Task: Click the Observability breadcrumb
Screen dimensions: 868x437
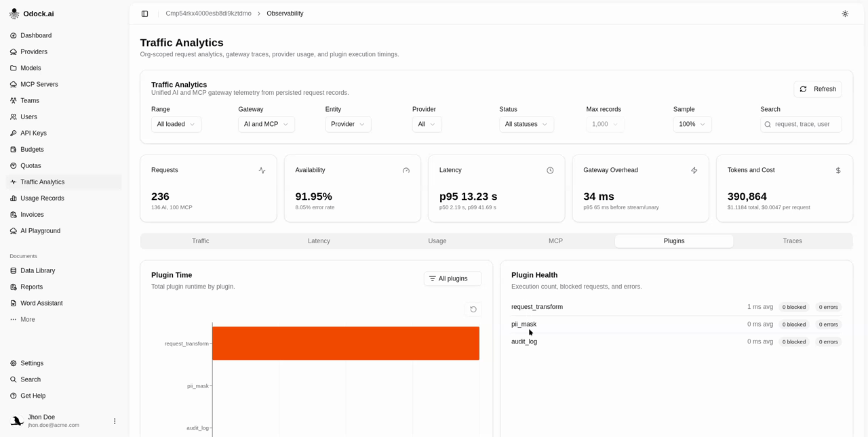Action: (x=285, y=14)
